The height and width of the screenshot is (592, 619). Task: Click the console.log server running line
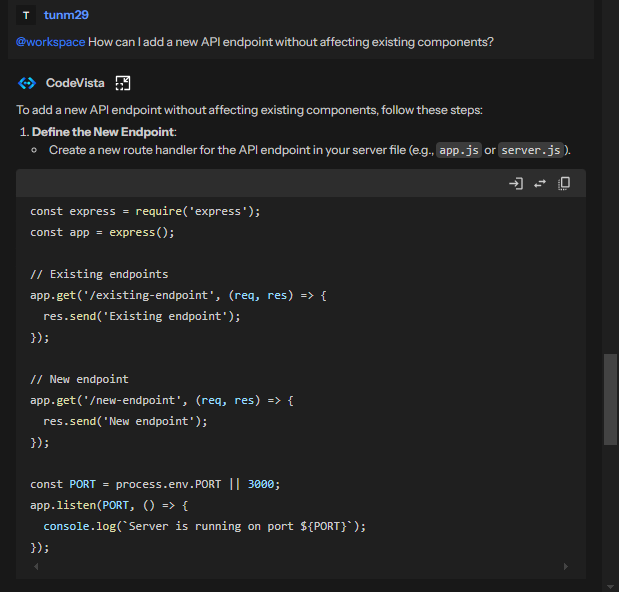(x=204, y=526)
